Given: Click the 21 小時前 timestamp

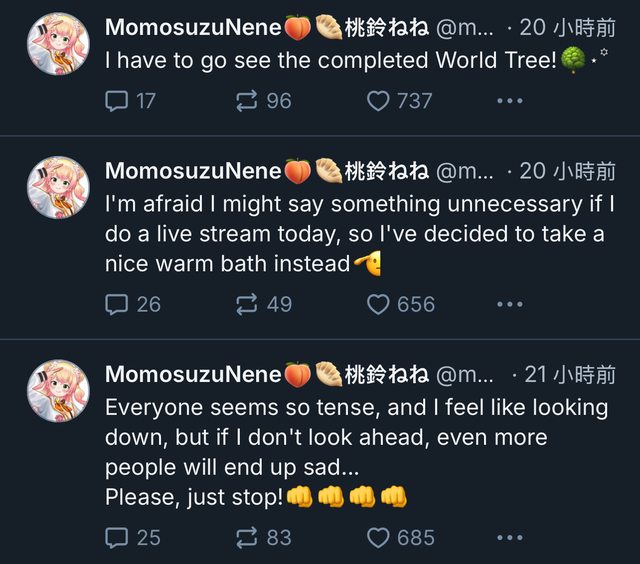Looking at the screenshot, I should tap(570, 375).
